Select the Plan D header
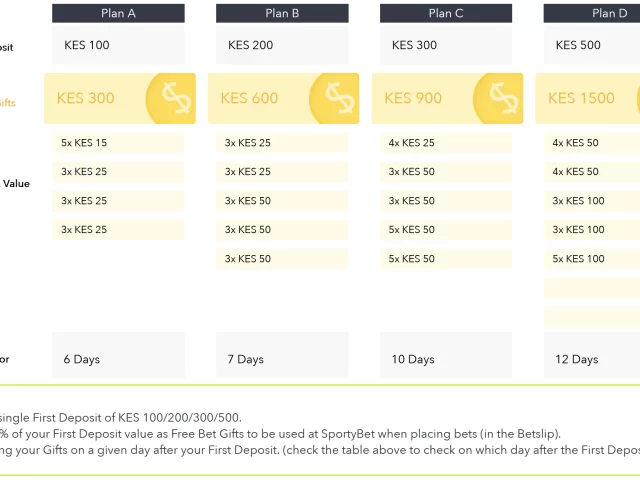640x480 pixels. pos(592,13)
